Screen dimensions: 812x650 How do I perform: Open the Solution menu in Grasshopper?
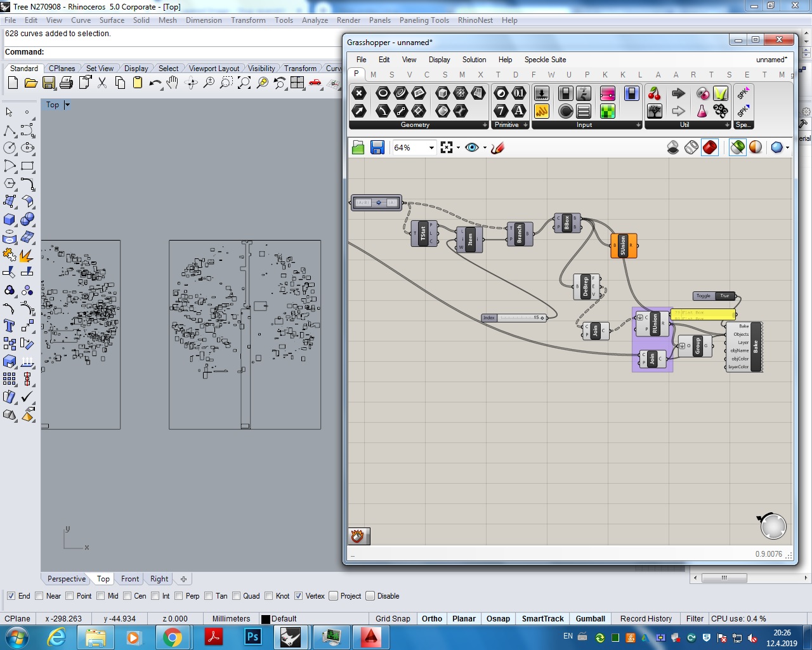474,60
